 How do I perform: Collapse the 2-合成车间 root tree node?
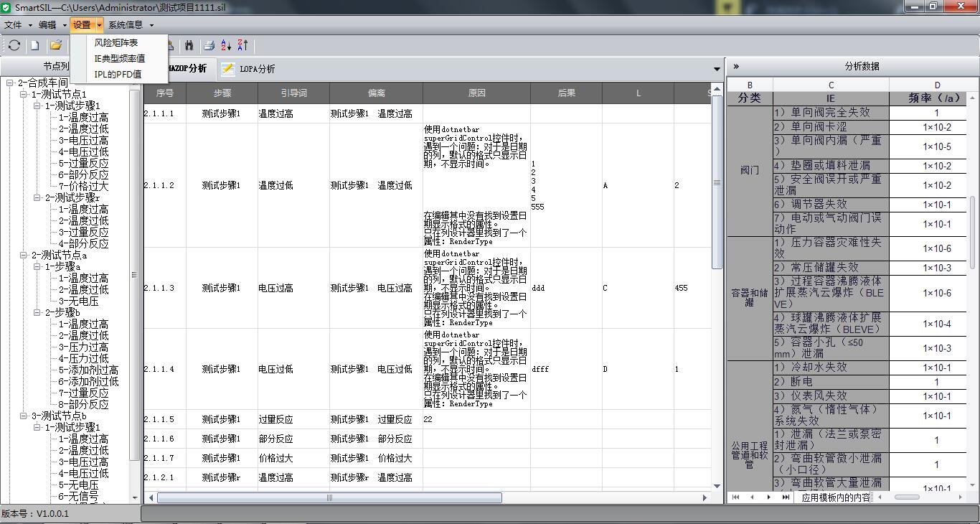tap(10, 83)
